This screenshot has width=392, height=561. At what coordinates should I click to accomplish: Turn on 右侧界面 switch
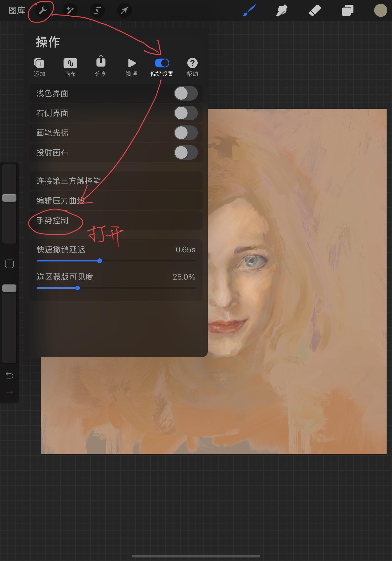(x=186, y=113)
